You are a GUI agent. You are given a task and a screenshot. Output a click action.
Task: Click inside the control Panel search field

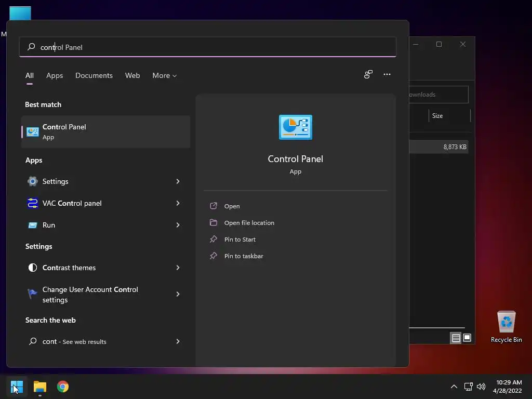208,47
